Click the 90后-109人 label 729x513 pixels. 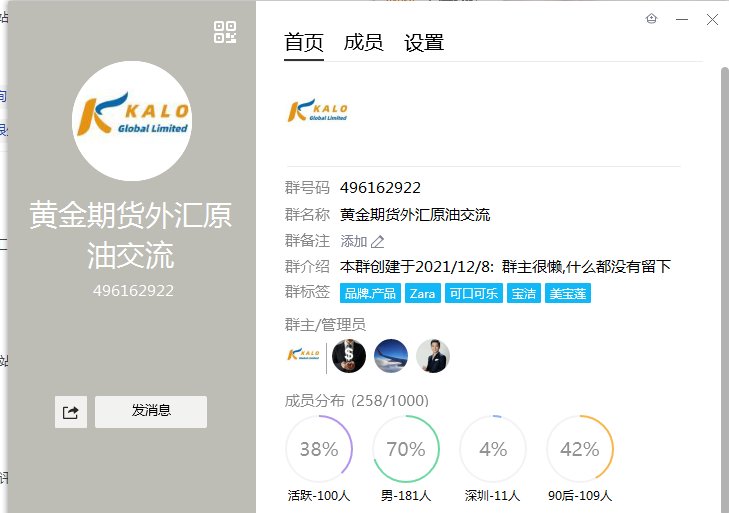(x=580, y=496)
